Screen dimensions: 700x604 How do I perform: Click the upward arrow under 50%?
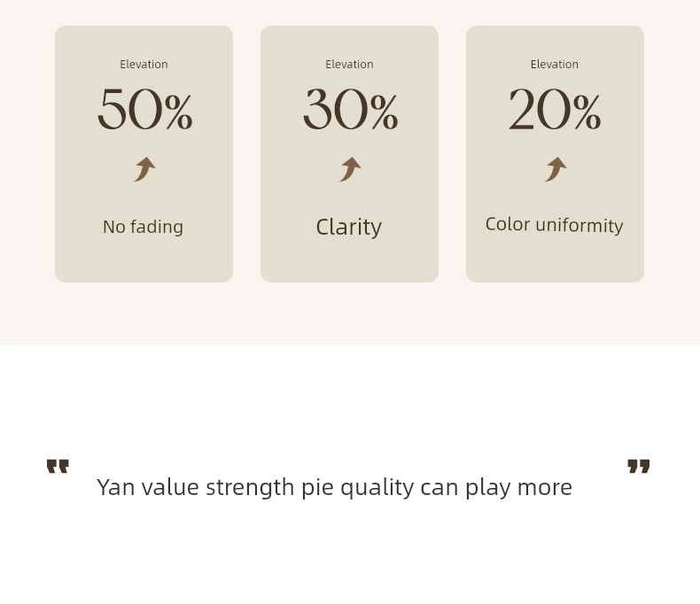click(x=145, y=169)
